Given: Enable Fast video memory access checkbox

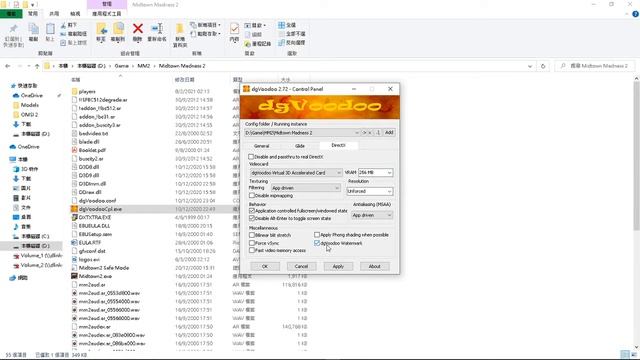Looking at the screenshot, I should coord(252,250).
